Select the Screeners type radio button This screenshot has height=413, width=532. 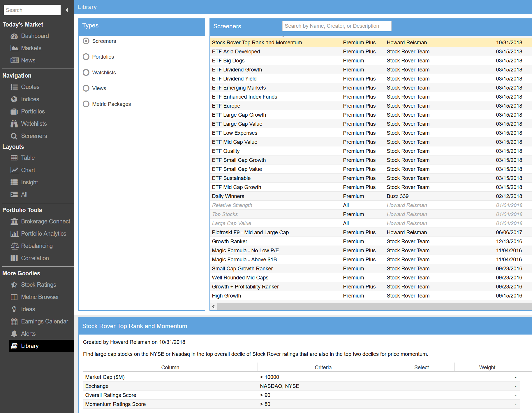(x=86, y=41)
